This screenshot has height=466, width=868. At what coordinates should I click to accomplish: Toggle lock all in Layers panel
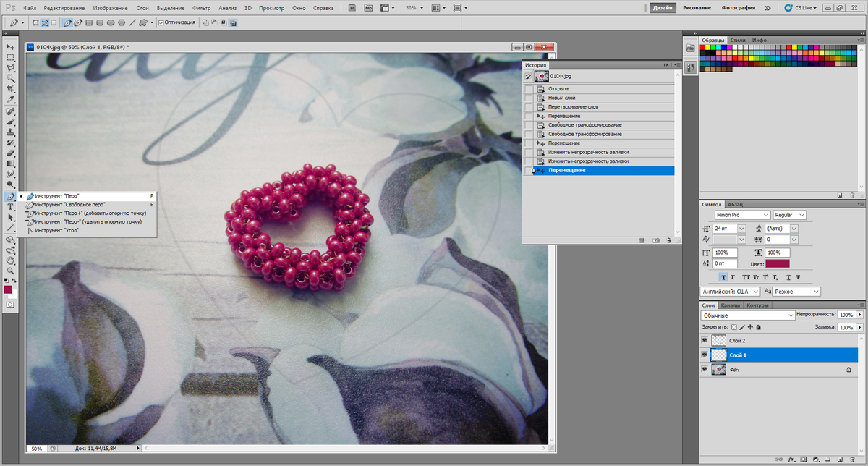[759, 328]
